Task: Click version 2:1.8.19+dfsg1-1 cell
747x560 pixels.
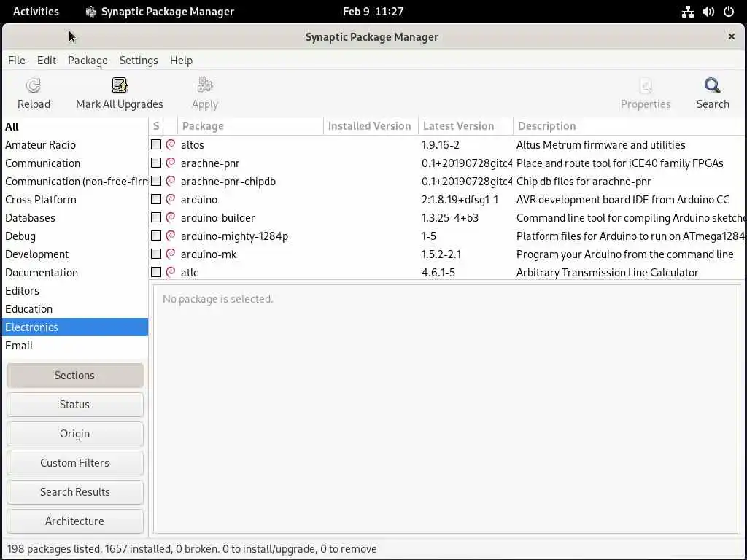Action: (460, 200)
